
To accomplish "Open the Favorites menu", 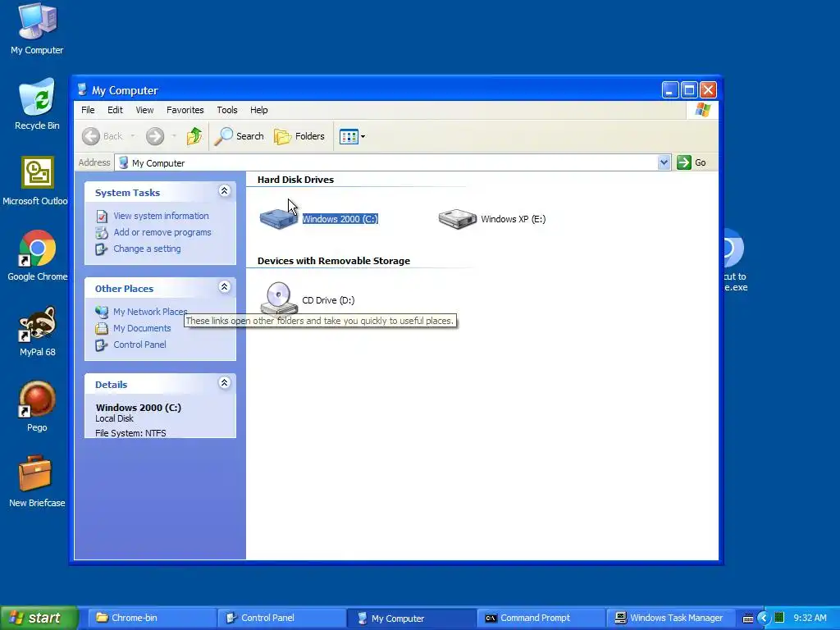I will click(185, 110).
